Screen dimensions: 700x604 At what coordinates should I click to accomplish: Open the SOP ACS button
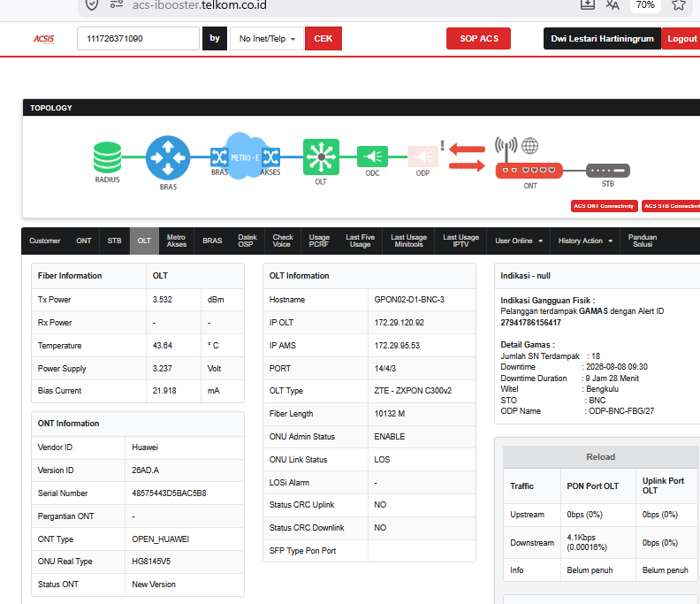point(478,39)
